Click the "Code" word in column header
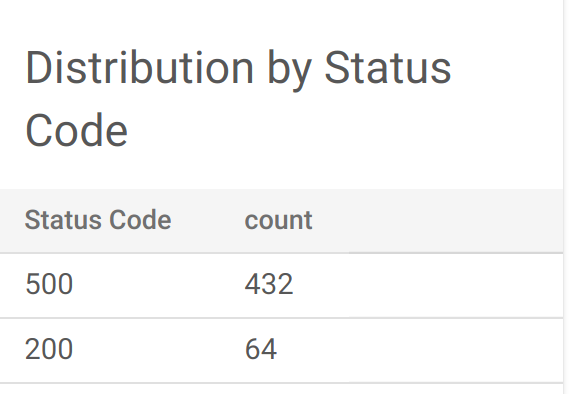 tap(141, 220)
